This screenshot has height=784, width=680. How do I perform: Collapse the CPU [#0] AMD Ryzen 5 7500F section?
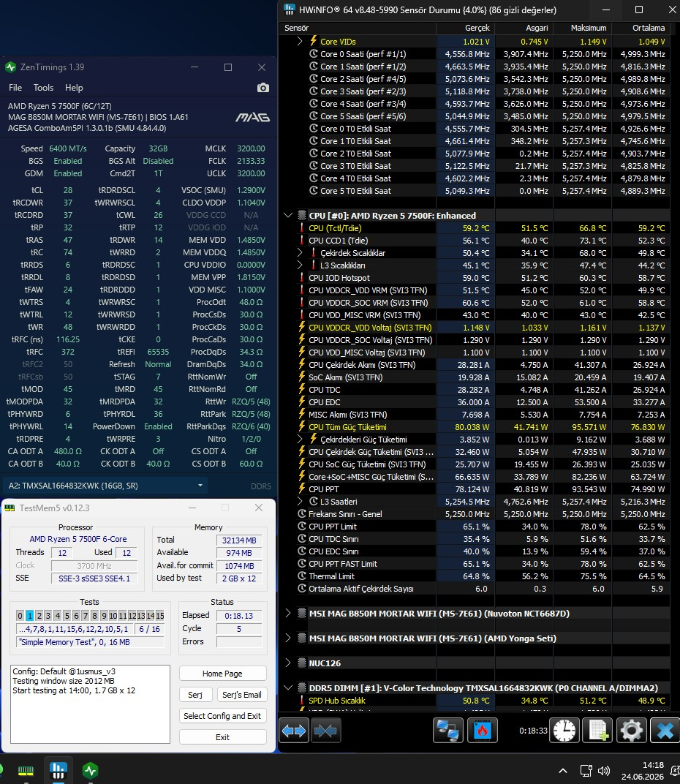pyautogui.click(x=288, y=216)
